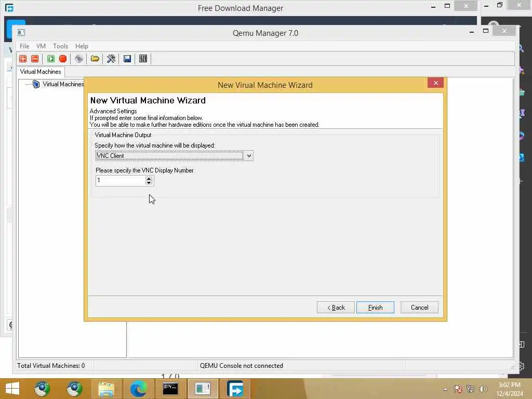Click the taskbar clock 3:02 PM
Image resolution: width=532 pixels, height=399 pixels.
pos(509,385)
